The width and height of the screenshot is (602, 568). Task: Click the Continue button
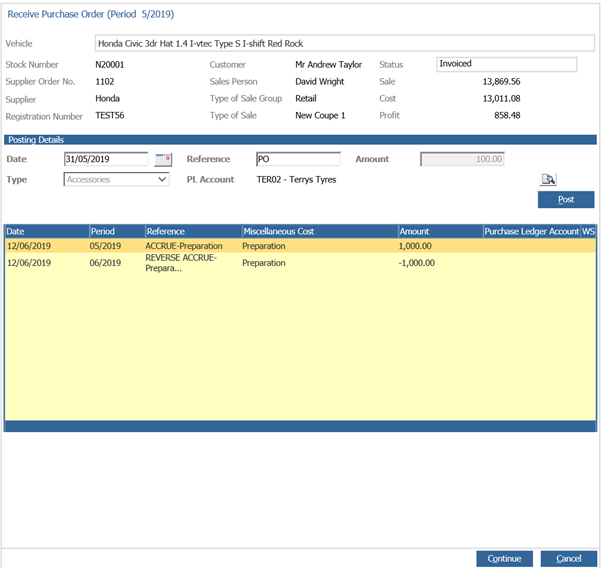tap(504, 558)
